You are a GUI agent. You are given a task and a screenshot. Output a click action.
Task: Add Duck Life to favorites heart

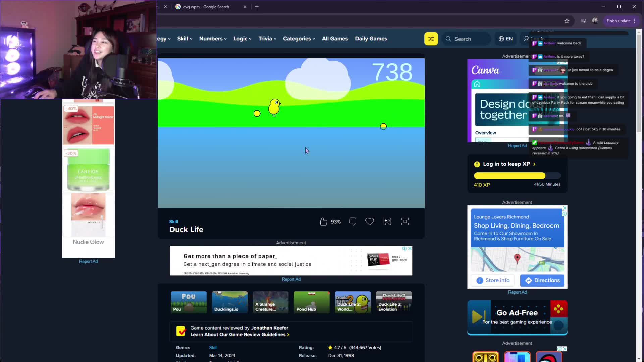370,222
